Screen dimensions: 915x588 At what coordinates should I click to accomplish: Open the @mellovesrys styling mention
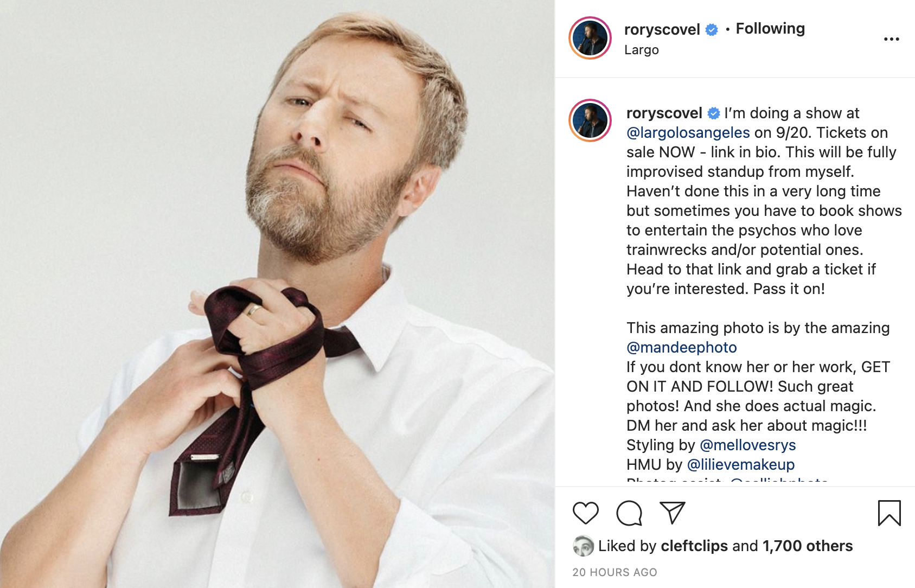tap(747, 445)
